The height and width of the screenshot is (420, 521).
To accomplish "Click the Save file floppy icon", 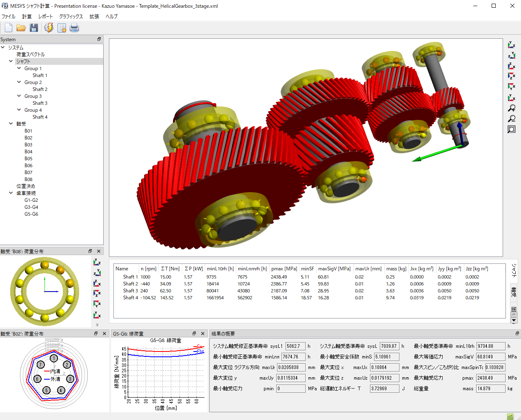I will (34, 28).
